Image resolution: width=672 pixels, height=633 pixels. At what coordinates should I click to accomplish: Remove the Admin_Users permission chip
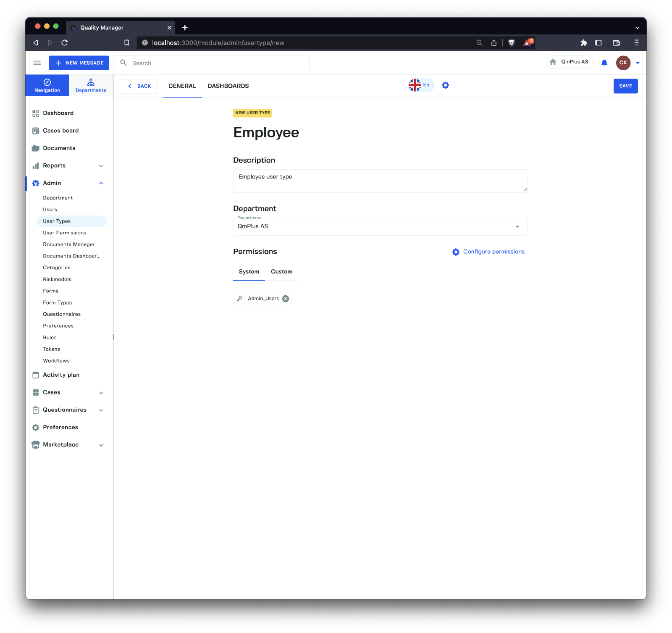click(x=286, y=299)
